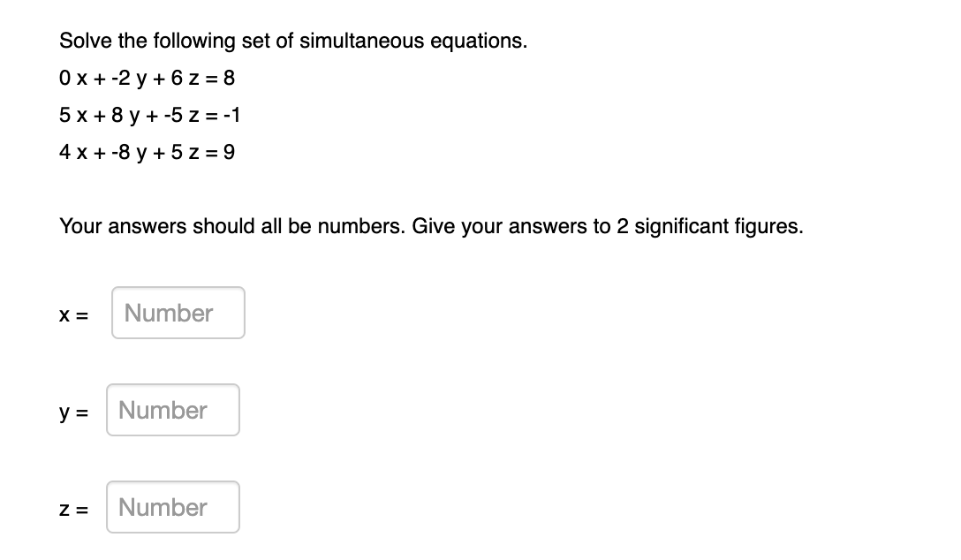Screen dimensions: 961x560
Task: Click the second equation line
Action: point(150,116)
